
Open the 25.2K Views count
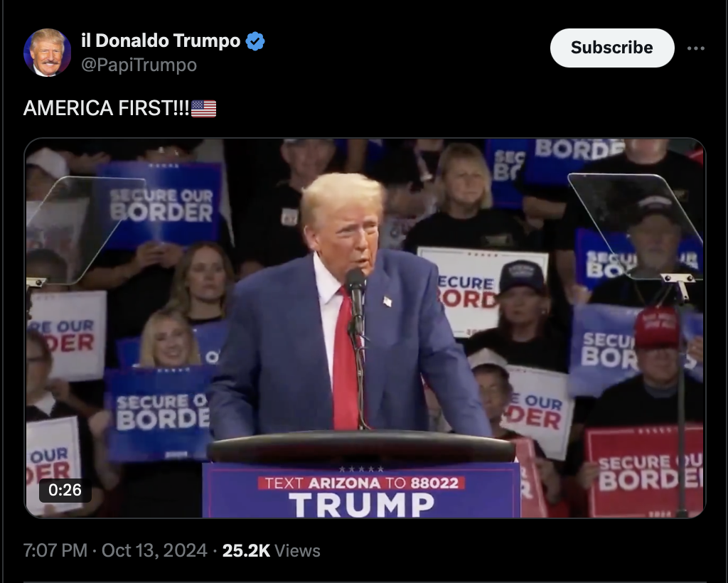click(271, 550)
